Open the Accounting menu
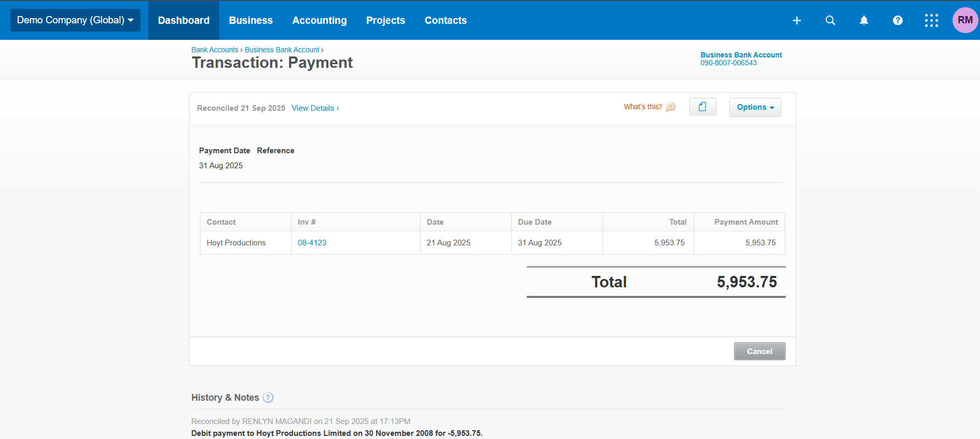980x439 pixels. (x=319, y=20)
